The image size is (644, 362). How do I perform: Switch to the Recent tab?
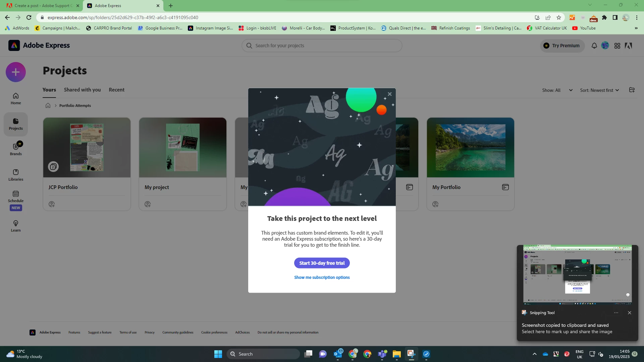click(116, 90)
